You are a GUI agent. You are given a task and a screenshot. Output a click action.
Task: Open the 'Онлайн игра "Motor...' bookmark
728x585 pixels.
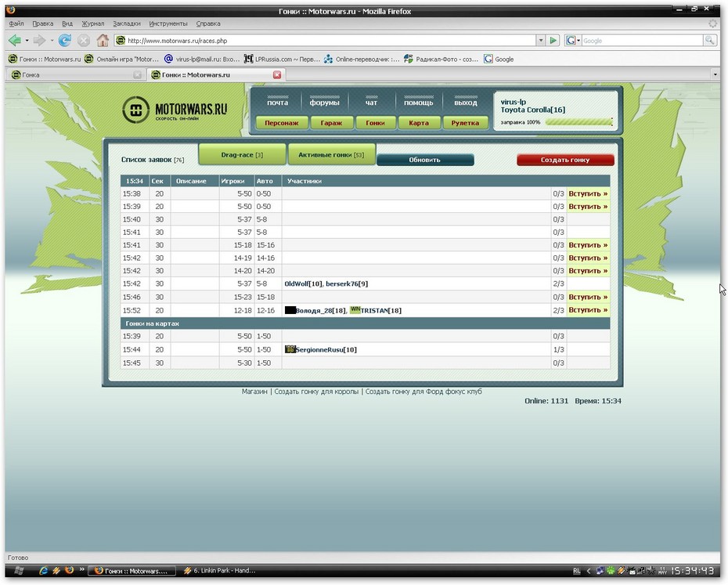[123, 59]
